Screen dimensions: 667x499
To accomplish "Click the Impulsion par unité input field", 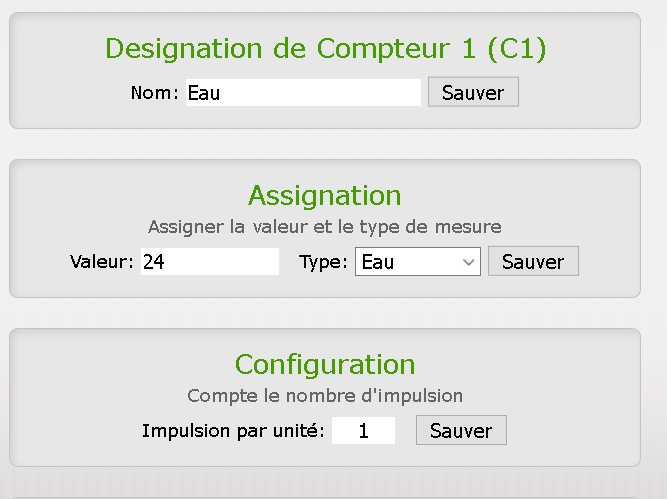I will [363, 431].
